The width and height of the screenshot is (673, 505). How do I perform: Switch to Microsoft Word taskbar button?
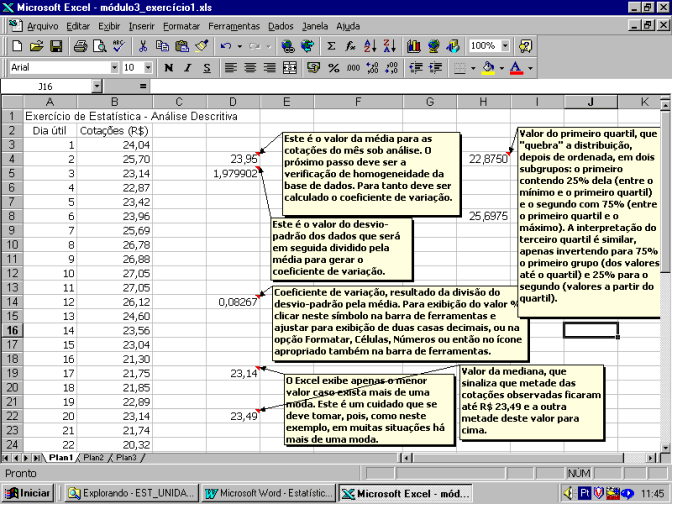tap(267, 493)
